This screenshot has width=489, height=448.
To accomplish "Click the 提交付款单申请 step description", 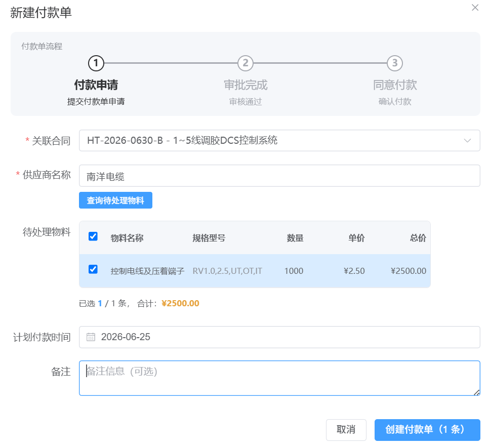I will 96,101.
